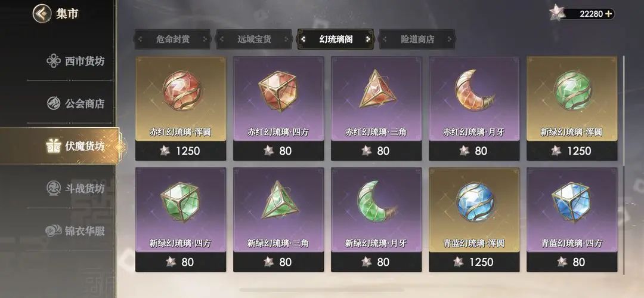Choose the green cube 新绿幻琉璃·四方 gem
The height and width of the screenshot is (298, 644).
[x=181, y=219]
